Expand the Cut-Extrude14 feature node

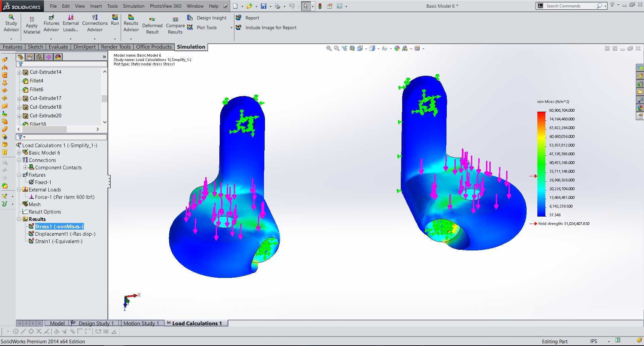(x=19, y=72)
